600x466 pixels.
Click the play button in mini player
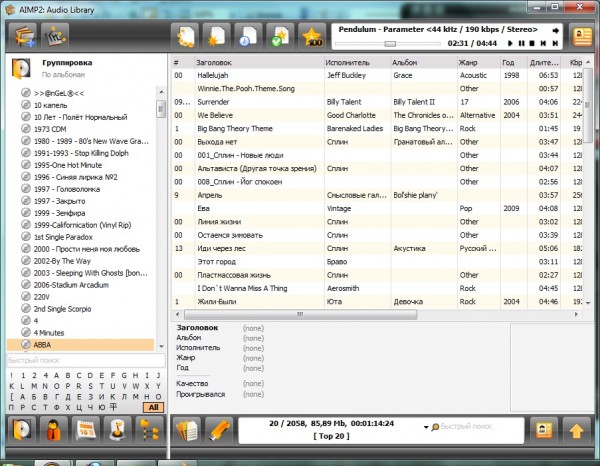[510, 43]
